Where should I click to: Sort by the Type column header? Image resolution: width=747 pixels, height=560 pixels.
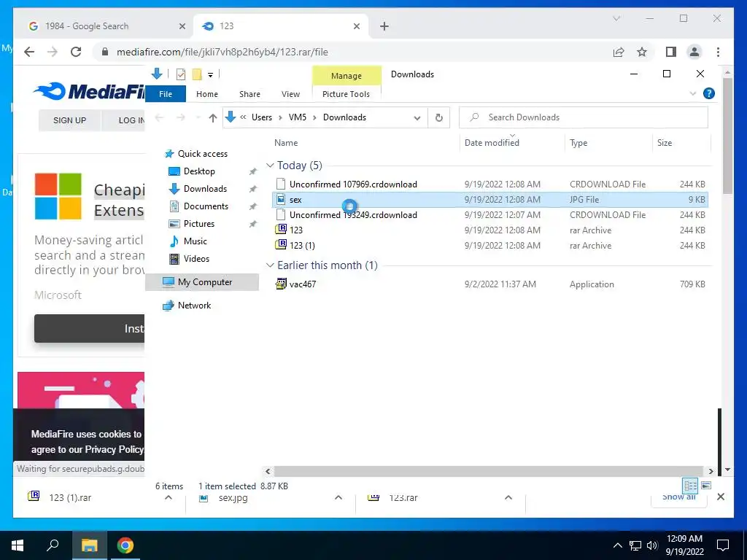(x=578, y=142)
